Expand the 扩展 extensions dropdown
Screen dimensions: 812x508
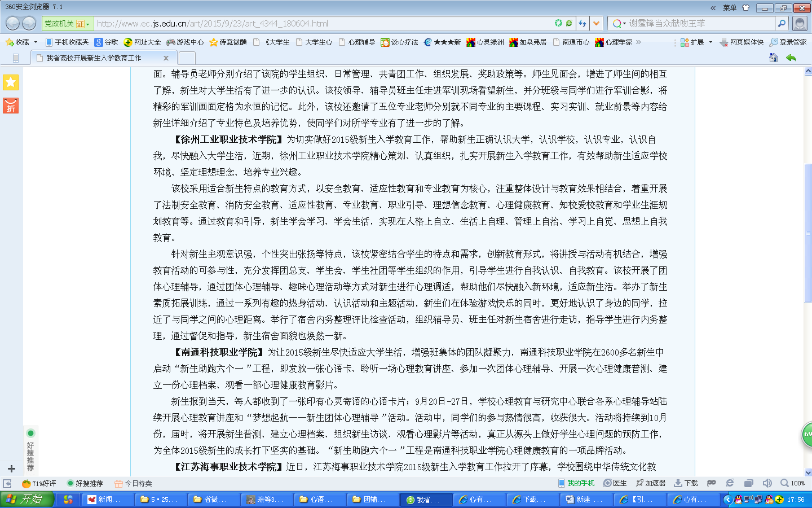(x=710, y=42)
